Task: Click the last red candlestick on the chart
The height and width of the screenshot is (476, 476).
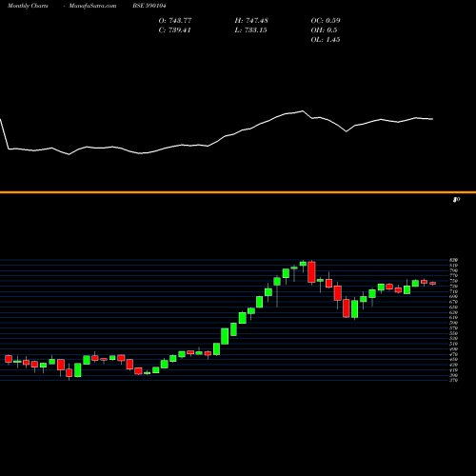Action: (432, 283)
